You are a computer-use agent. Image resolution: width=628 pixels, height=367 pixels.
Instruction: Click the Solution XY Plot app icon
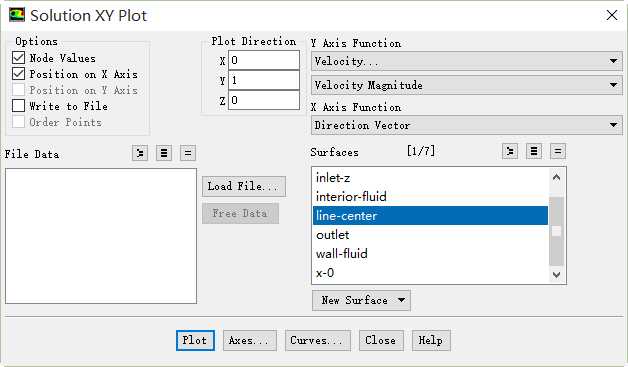click(17, 15)
